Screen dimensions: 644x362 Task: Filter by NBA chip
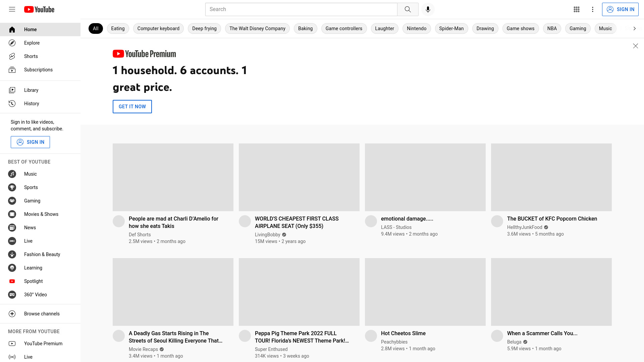552,28
